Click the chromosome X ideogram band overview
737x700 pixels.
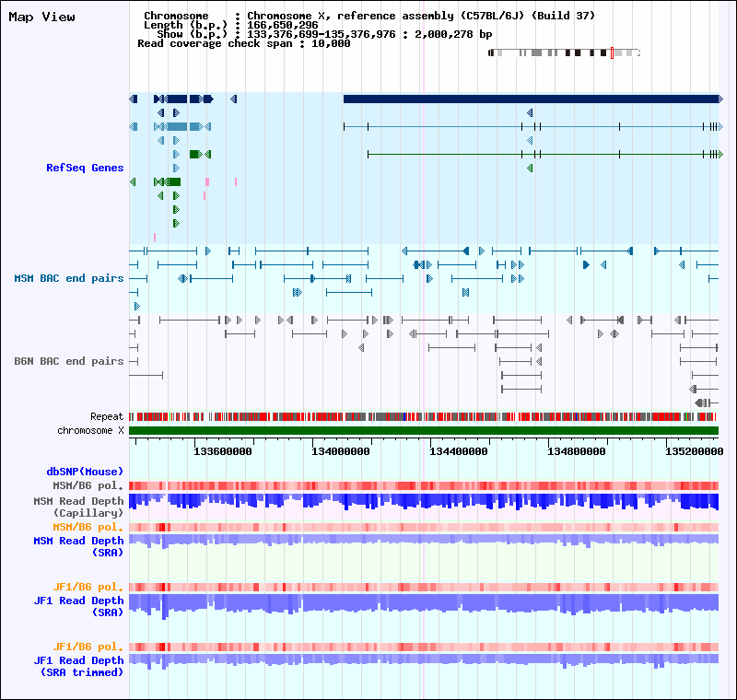coord(564,52)
